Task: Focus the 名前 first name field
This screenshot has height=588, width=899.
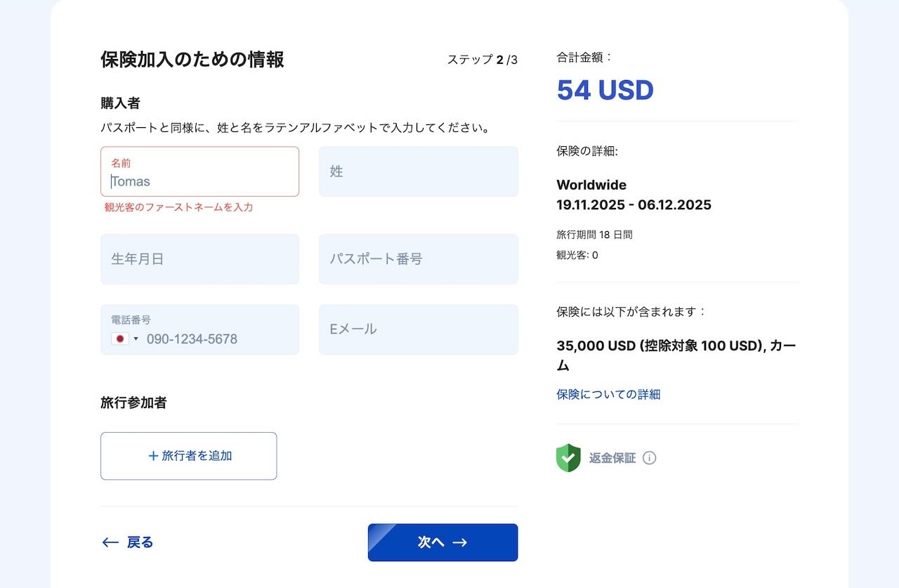Action: (x=199, y=171)
